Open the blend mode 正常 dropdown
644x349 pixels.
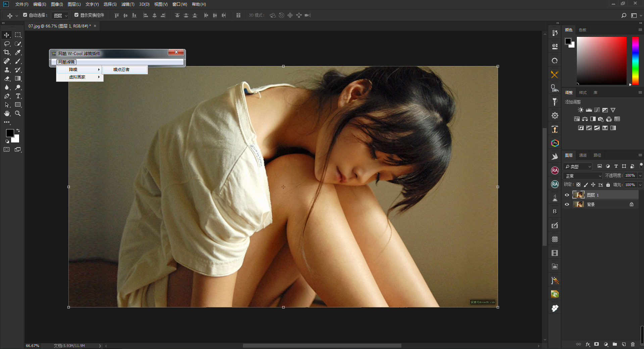click(x=583, y=176)
